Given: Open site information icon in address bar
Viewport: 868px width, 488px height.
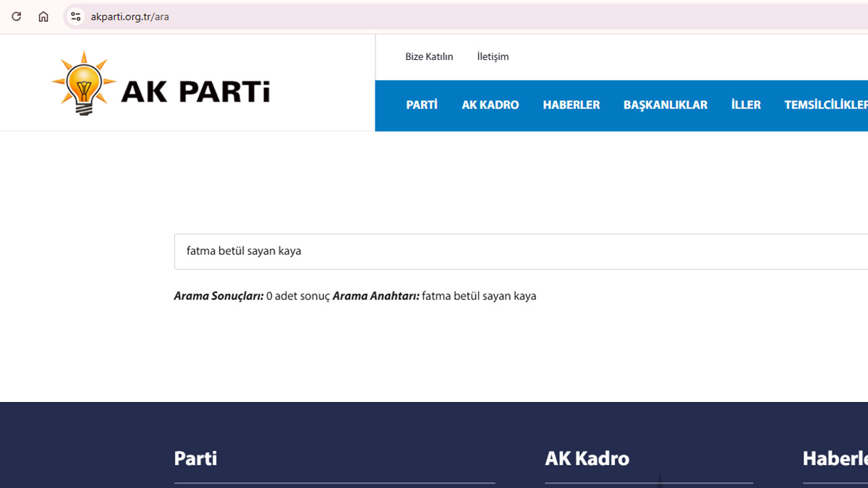Looking at the screenshot, I should click(75, 17).
